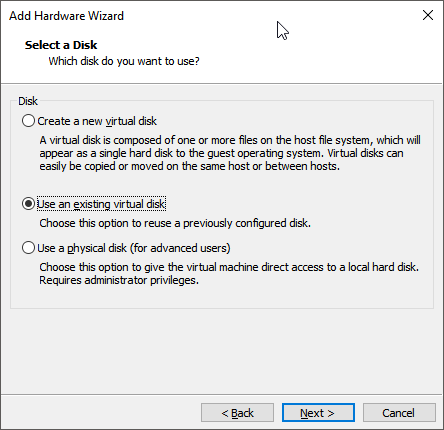Click the Select a Disk heading

[61, 45]
